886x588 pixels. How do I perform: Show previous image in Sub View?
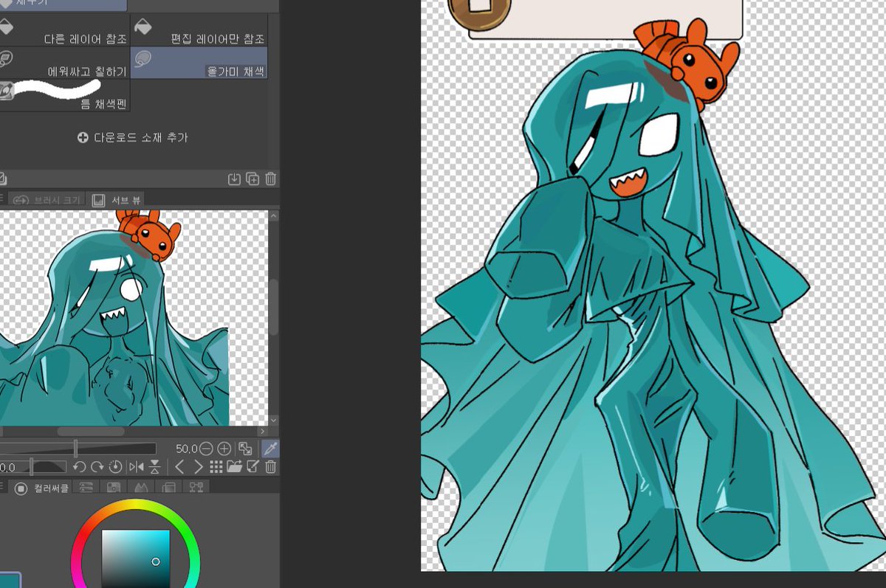pyautogui.click(x=179, y=467)
